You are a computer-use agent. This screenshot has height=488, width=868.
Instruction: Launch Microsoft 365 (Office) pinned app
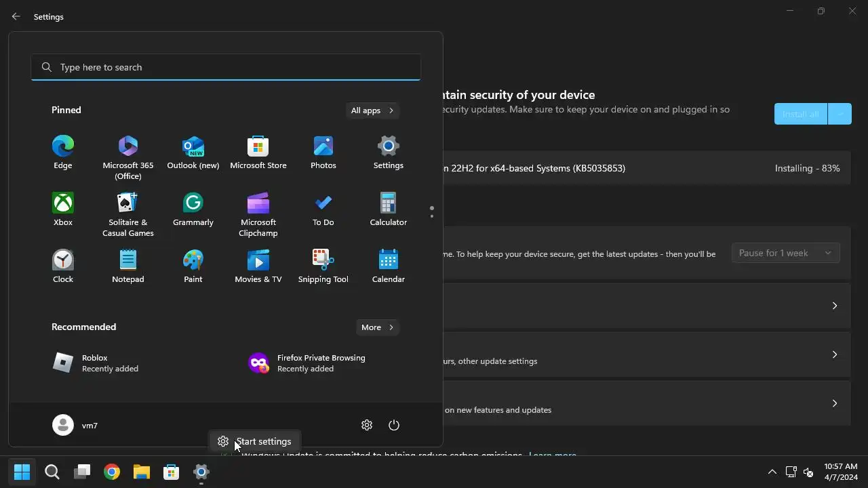128,157
